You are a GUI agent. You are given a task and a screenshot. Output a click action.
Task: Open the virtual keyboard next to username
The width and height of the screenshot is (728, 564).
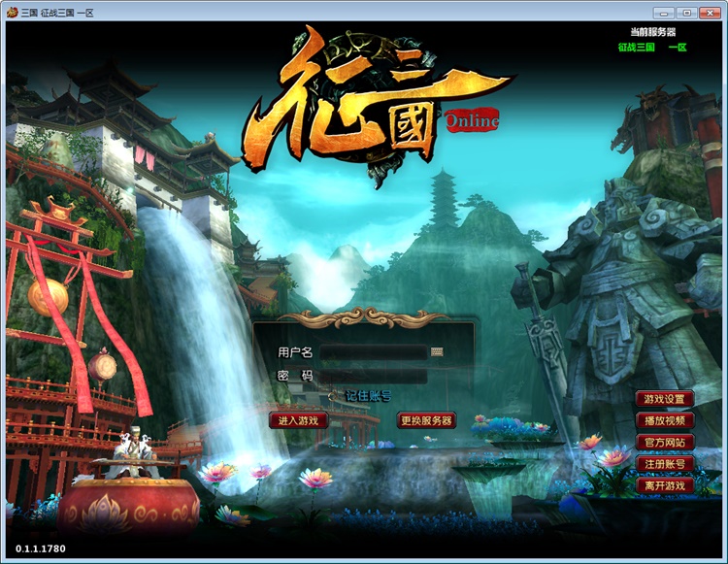437,352
